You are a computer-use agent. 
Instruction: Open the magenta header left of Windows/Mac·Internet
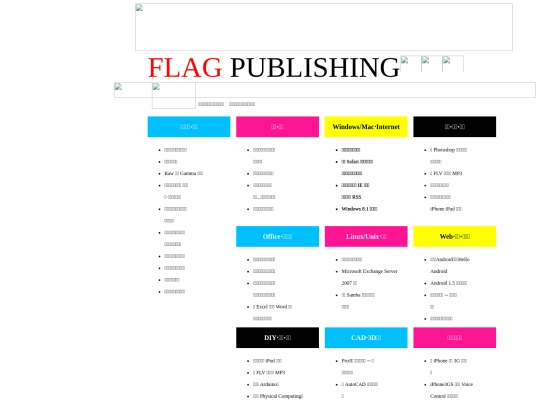pyautogui.click(x=277, y=127)
